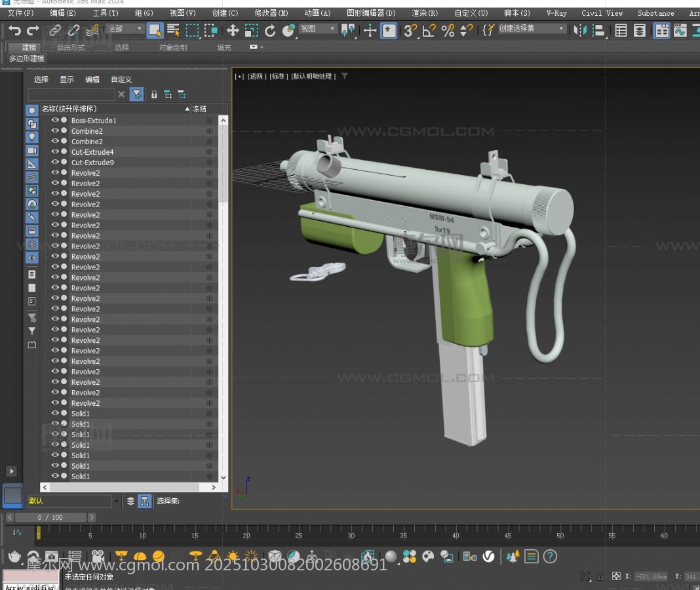Toggle the cameras filter in Scene Explorer sidebar
700x590 pixels.
tap(31, 150)
